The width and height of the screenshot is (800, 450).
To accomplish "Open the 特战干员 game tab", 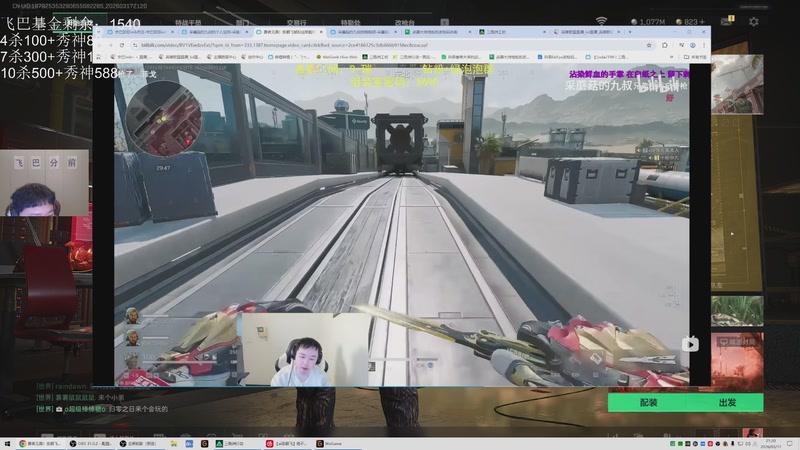I will (188, 23).
